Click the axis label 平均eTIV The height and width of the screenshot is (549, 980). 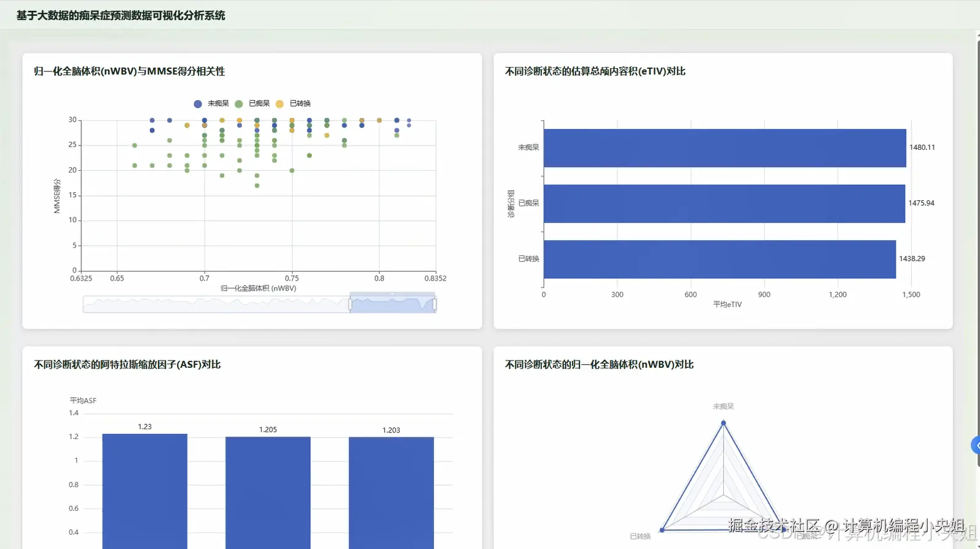click(727, 305)
